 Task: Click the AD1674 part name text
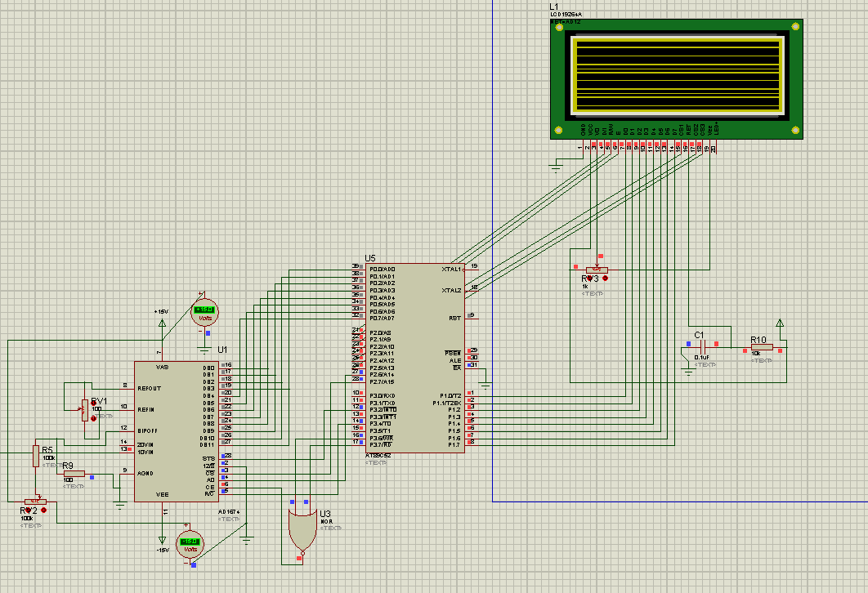(229, 512)
